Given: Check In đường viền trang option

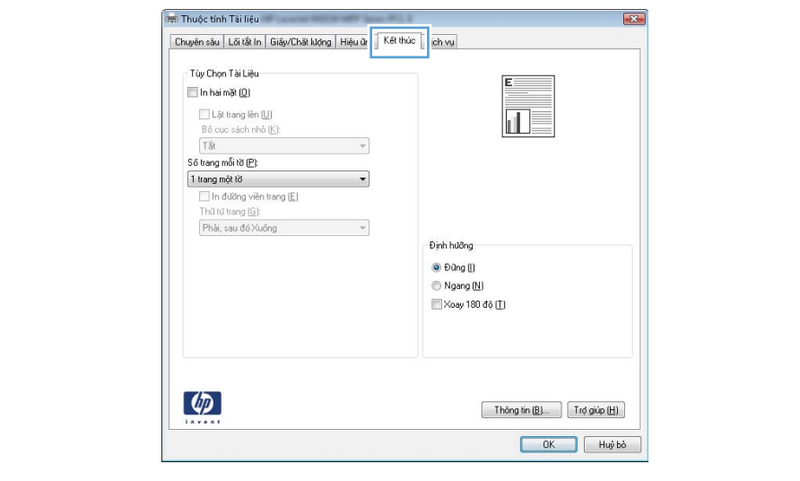Looking at the screenshot, I should click(x=204, y=196).
